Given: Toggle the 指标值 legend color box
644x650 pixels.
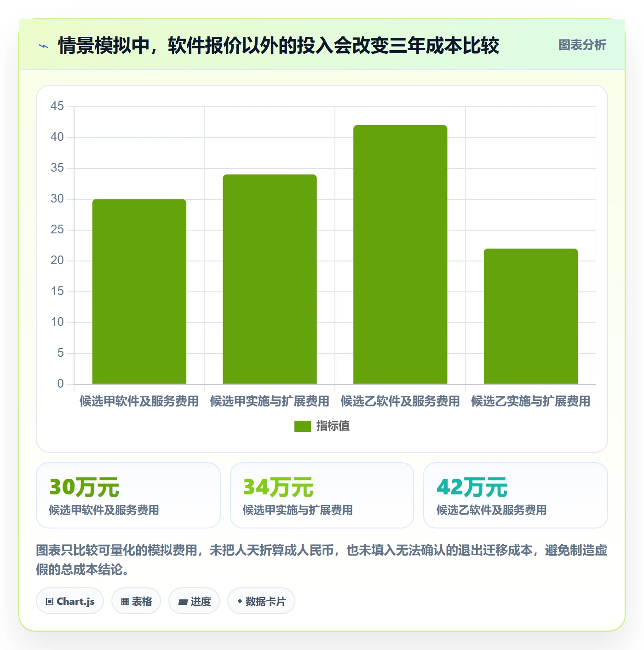Looking at the screenshot, I should pos(303,426).
